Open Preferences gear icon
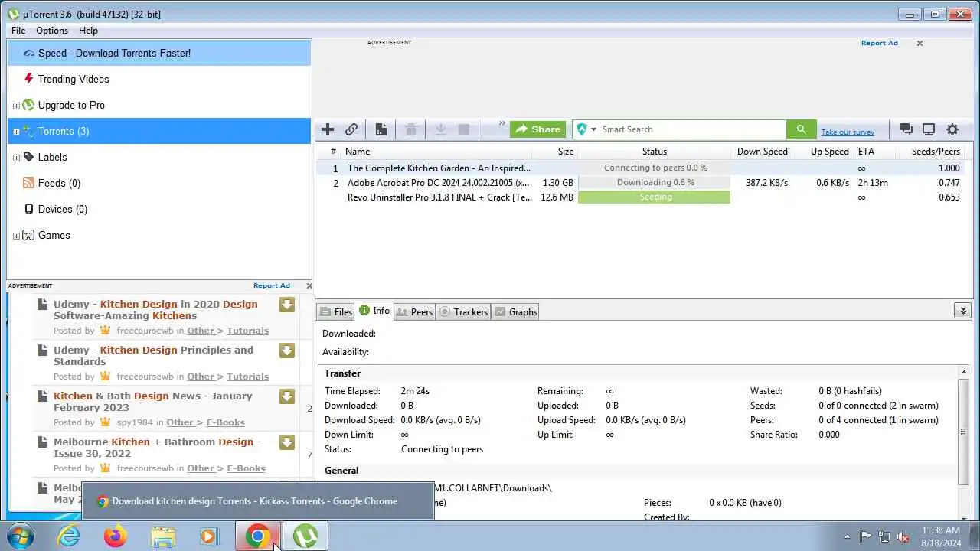980x551 pixels. pos(952,129)
